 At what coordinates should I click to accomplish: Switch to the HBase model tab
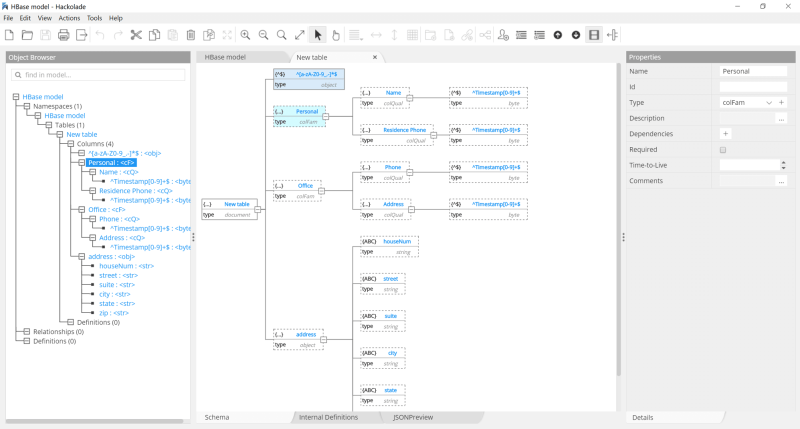(x=225, y=57)
